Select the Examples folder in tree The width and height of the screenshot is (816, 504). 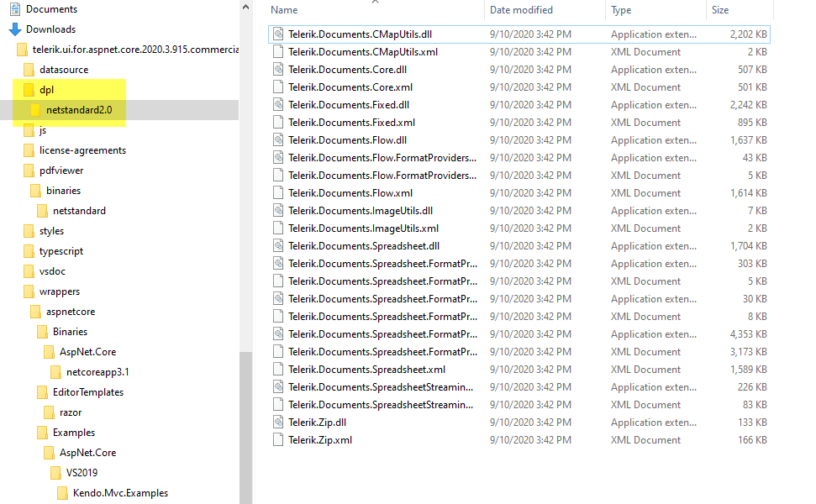[73, 433]
